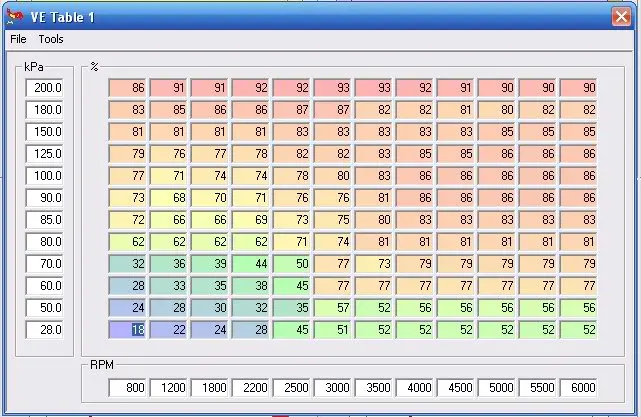The height and width of the screenshot is (417, 641).
Task: Select the 180.0 kPa bin field
Action: pyautogui.click(x=45, y=110)
